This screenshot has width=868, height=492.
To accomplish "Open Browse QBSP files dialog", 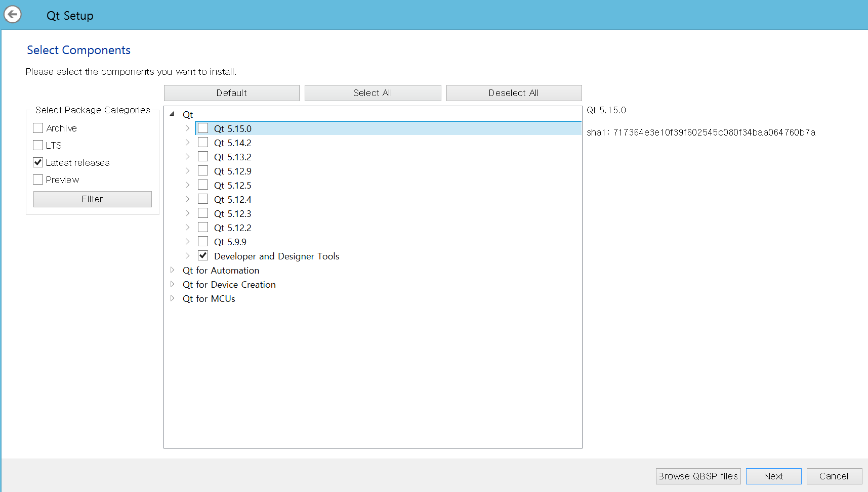I will tap(698, 476).
